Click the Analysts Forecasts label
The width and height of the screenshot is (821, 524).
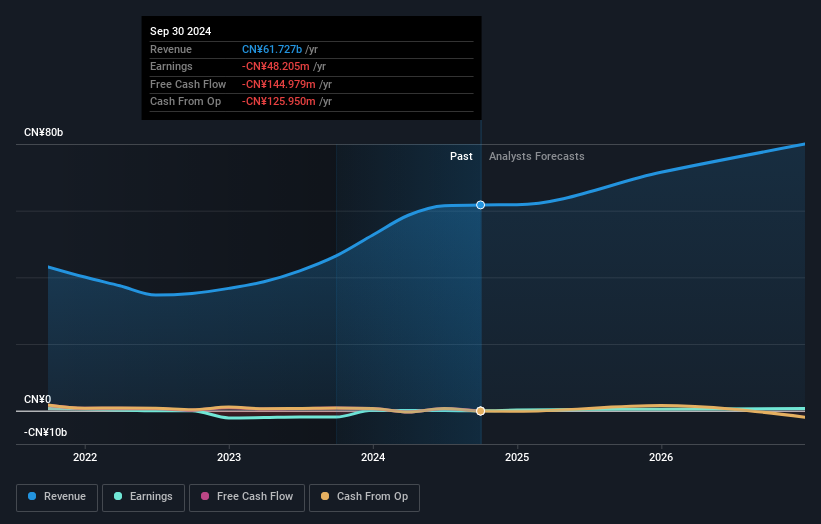[x=537, y=156]
